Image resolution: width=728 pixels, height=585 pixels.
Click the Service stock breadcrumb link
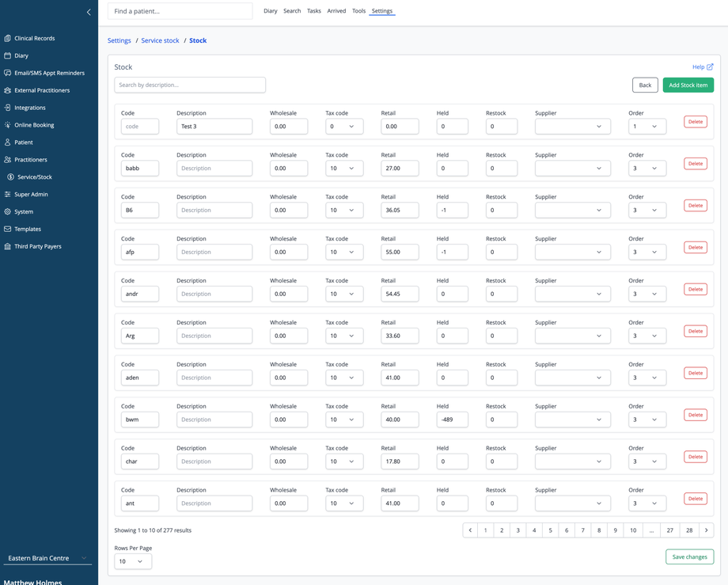pos(160,40)
